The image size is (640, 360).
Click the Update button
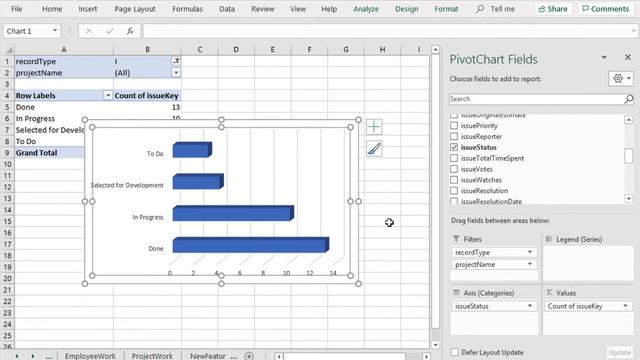(x=620, y=352)
